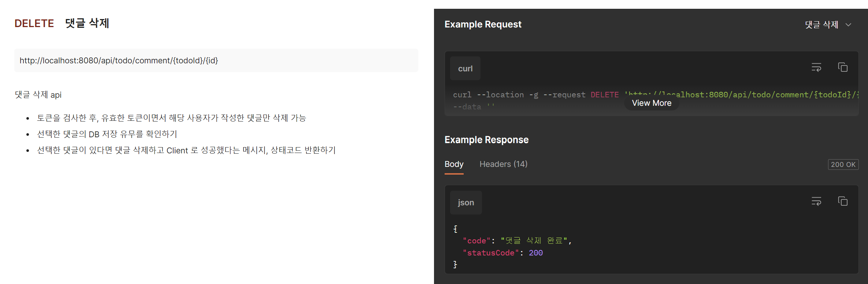Expand code with View More button
The width and height of the screenshot is (868, 284).
[x=652, y=103]
